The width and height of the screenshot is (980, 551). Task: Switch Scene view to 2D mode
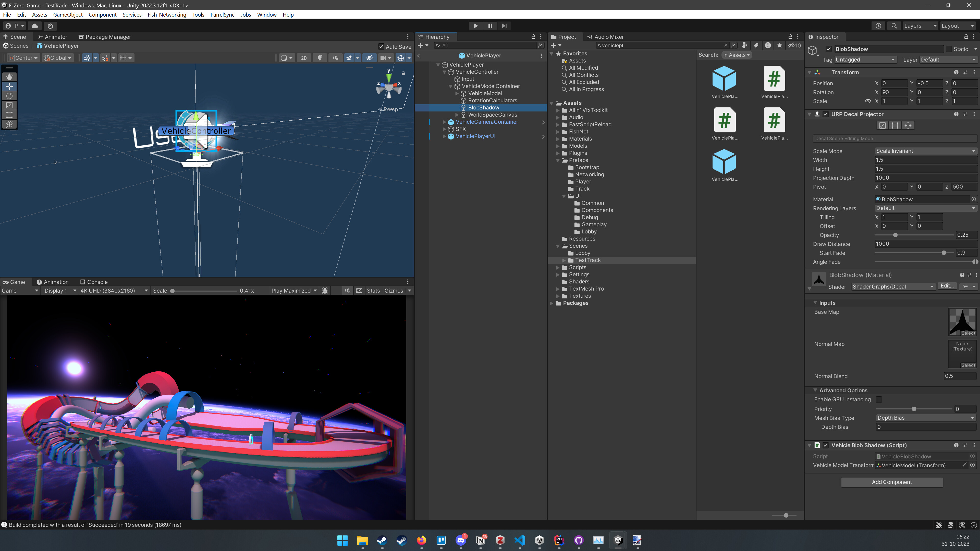[304, 58]
